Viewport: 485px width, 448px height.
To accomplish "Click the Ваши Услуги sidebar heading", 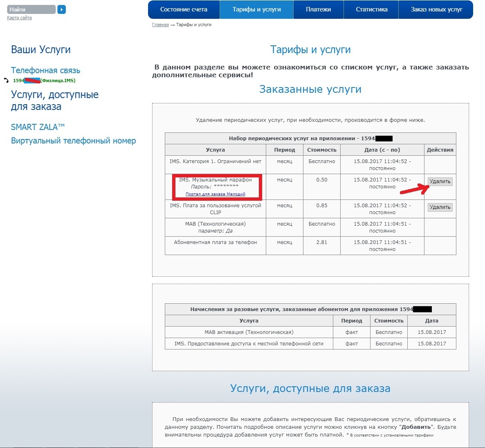I will click(x=41, y=49).
